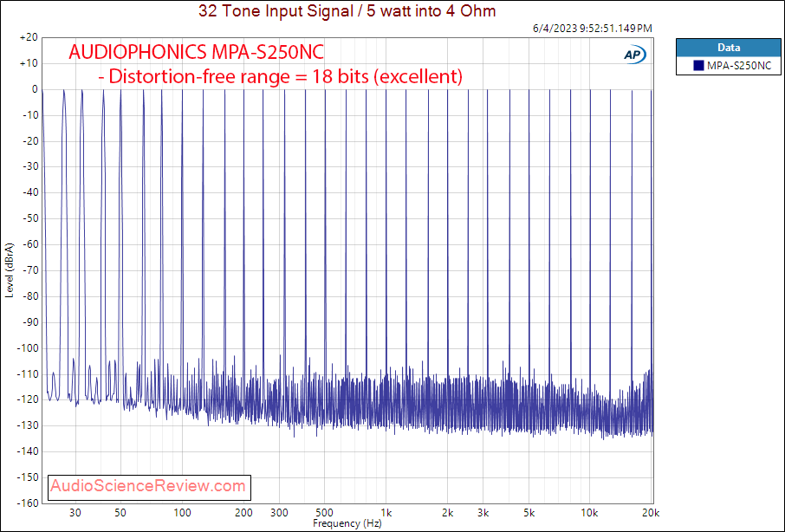785x532 pixels.
Task: Click the -100 y-axis tick label
Action: pos(28,348)
